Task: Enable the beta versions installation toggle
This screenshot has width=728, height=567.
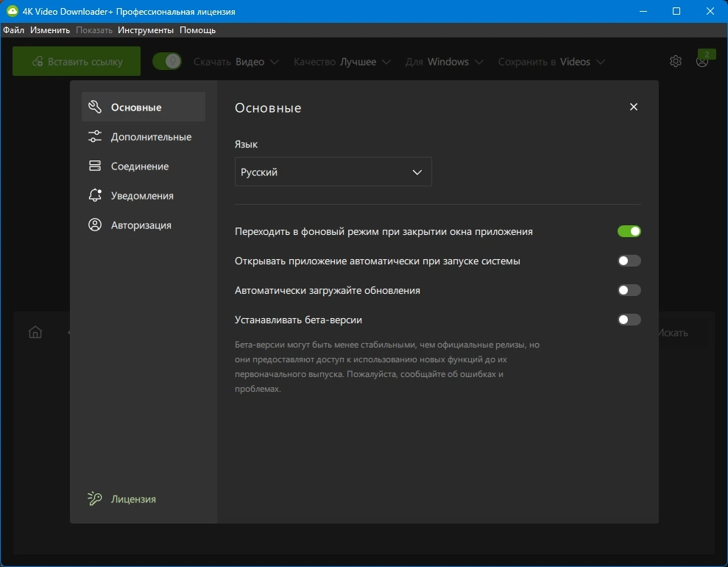Action: pyautogui.click(x=629, y=320)
